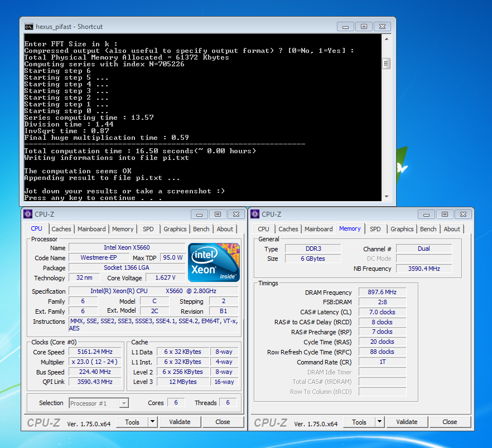The width and height of the screenshot is (492, 448).
Task: Click the CPU-Z app icon in right window title bar
Action: tap(255, 214)
